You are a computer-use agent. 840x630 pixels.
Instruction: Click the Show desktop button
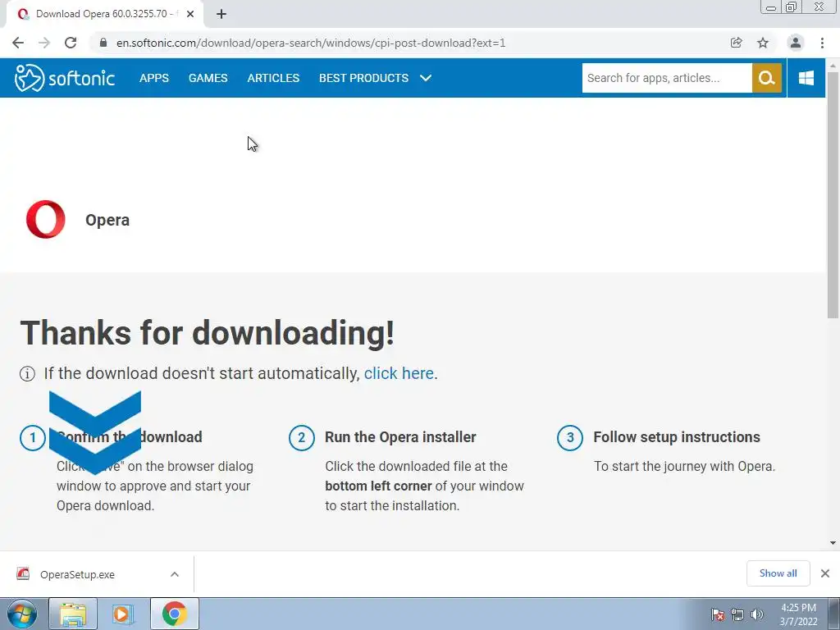(x=834, y=614)
